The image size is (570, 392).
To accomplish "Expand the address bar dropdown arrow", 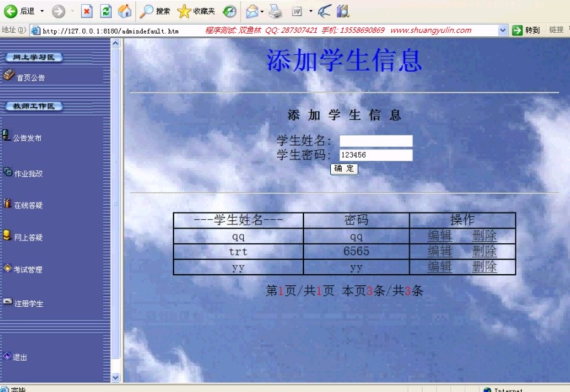I will [x=503, y=30].
